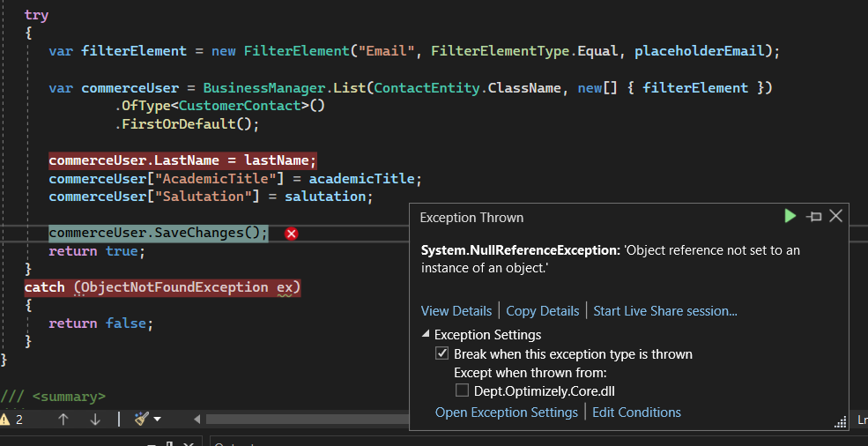
Task: Uncheck Break when this exception type is thrown
Action: point(442,354)
